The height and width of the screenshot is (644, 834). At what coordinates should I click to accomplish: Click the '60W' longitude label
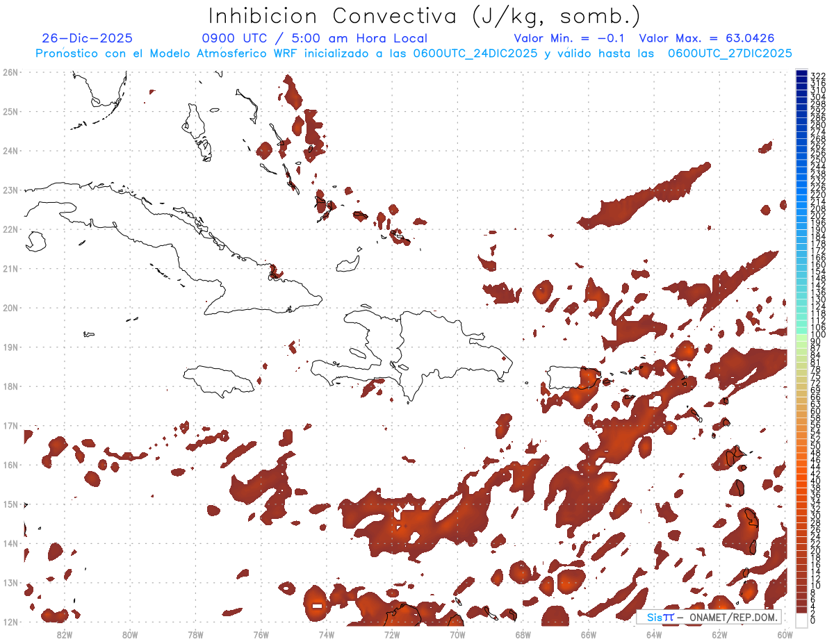click(784, 634)
